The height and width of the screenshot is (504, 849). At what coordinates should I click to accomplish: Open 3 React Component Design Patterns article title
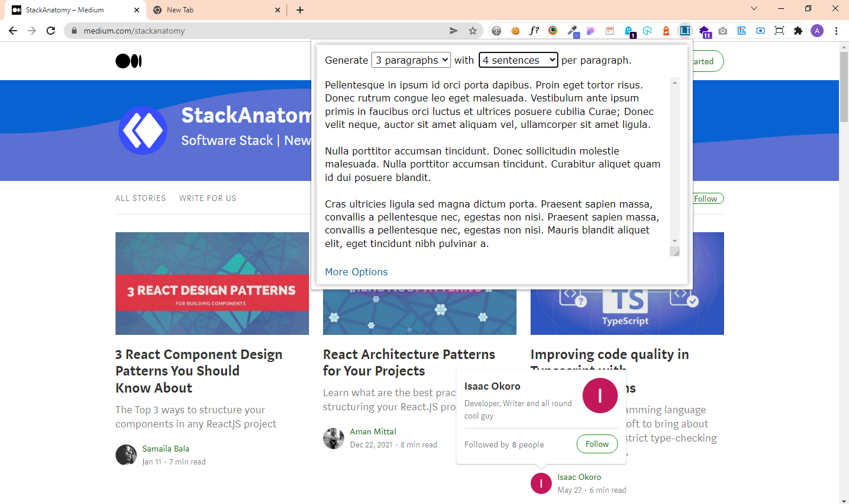coord(199,371)
